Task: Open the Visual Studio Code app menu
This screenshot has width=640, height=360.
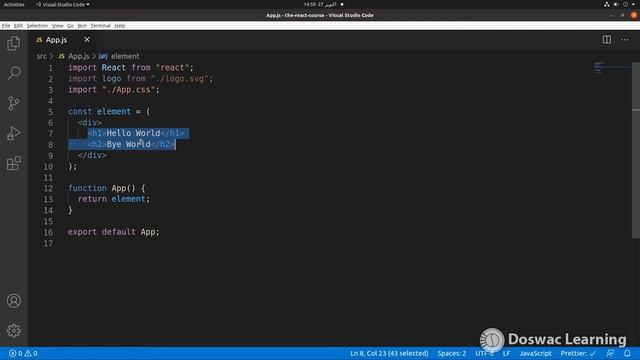Action: [62, 4]
